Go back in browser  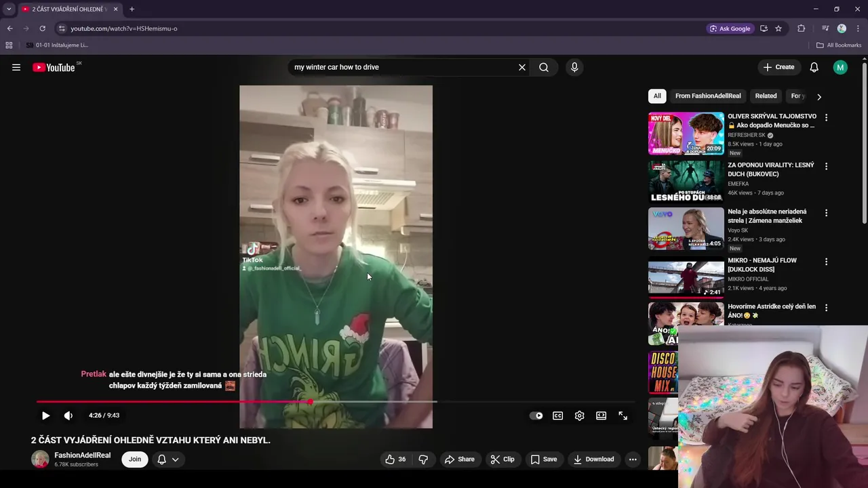click(9, 28)
